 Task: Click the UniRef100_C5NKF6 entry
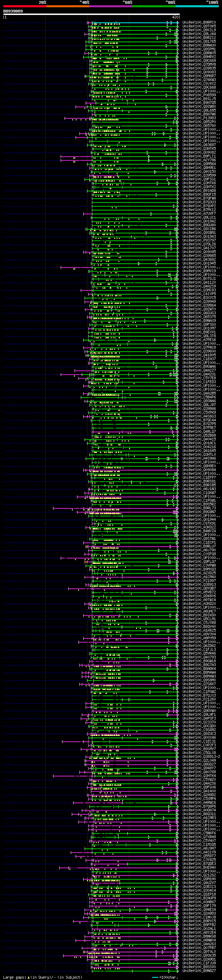199,833
